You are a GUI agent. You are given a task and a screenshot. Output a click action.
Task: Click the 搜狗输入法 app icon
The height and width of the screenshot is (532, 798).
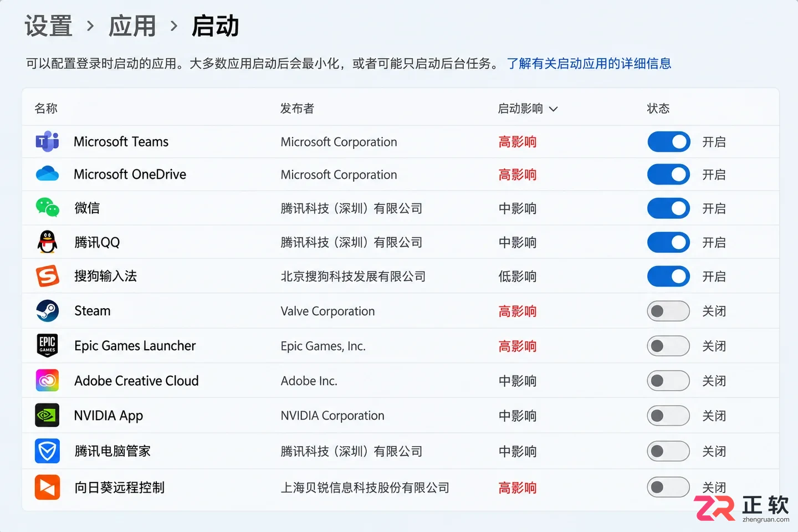point(47,276)
